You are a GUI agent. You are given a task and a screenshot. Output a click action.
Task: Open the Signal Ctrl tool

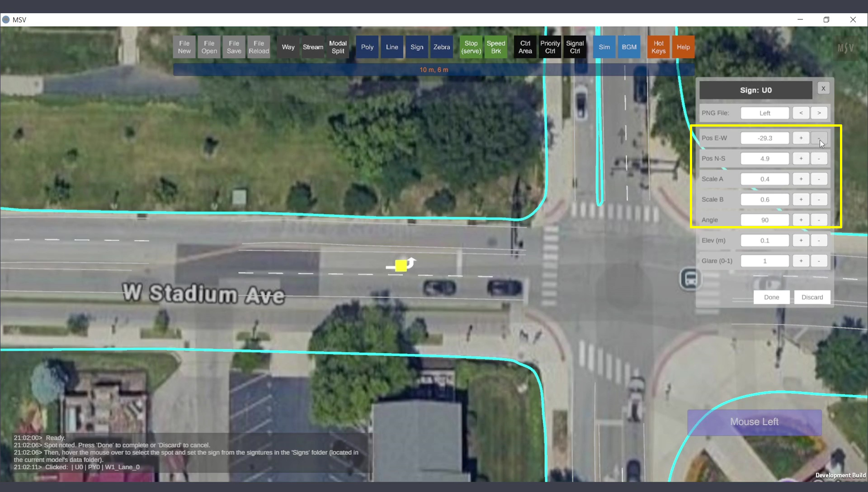(575, 47)
